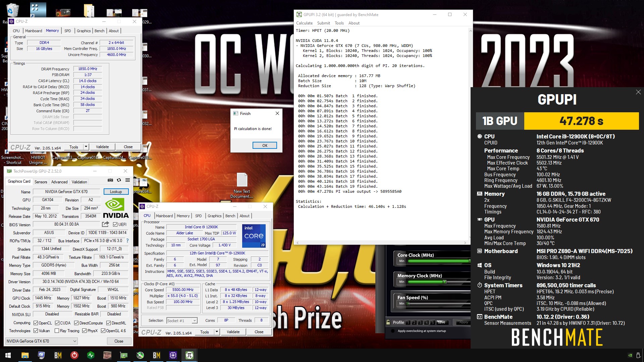Open the green pulse monitor taskbar app
Image resolution: width=644 pixels, height=362 pixels.
(x=91, y=355)
